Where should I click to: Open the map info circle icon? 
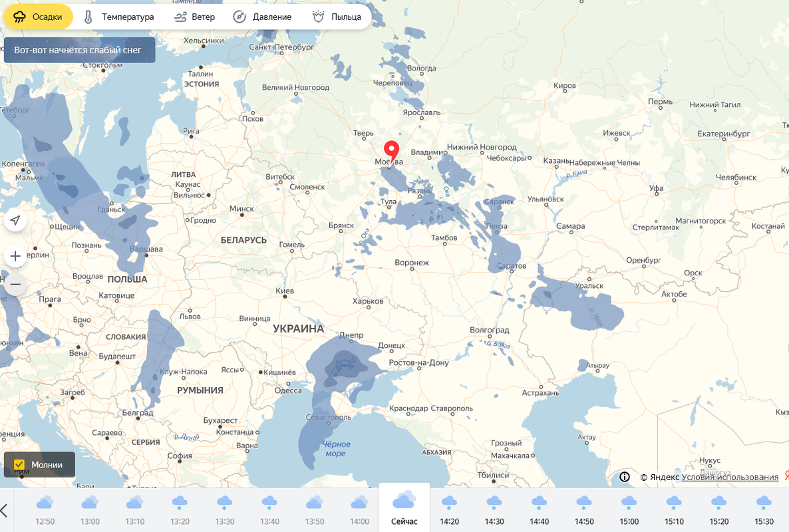pos(625,477)
